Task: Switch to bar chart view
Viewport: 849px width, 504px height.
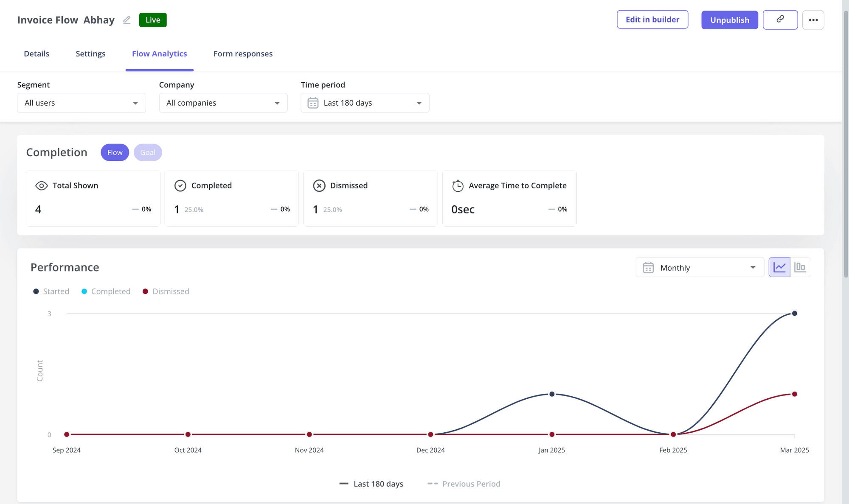Action: 800,267
